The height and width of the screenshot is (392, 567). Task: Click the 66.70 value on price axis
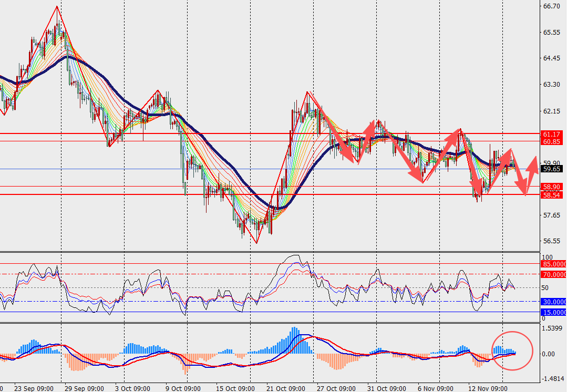click(x=552, y=6)
